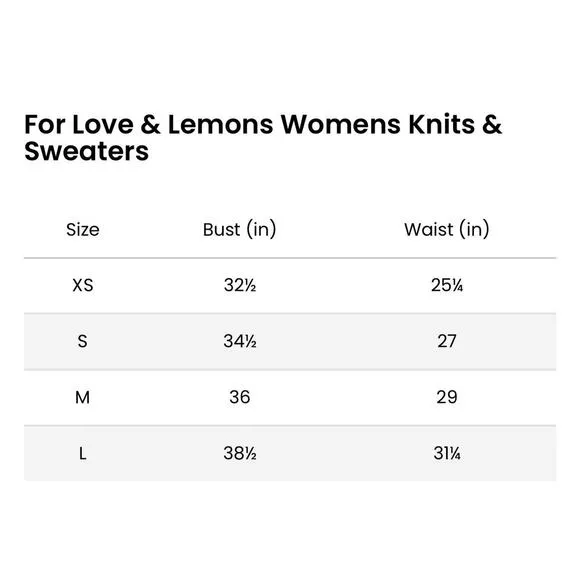Click the word Womens in the heading
580x580 pixels.
coord(341,124)
